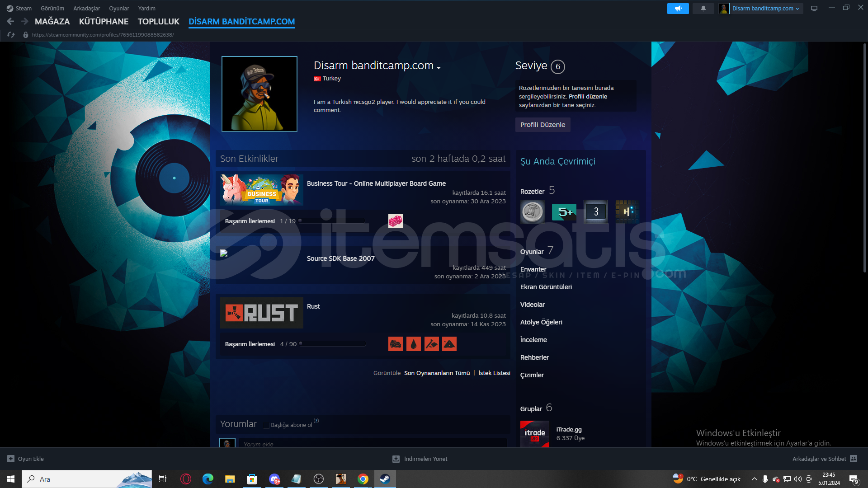Open the Seviye 6 level badge
This screenshot has height=488, width=868.
558,66
